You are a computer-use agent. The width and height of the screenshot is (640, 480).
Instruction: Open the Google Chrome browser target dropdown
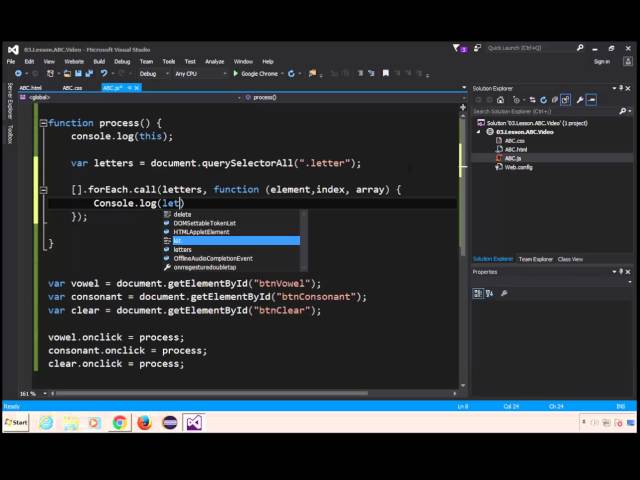coord(282,74)
